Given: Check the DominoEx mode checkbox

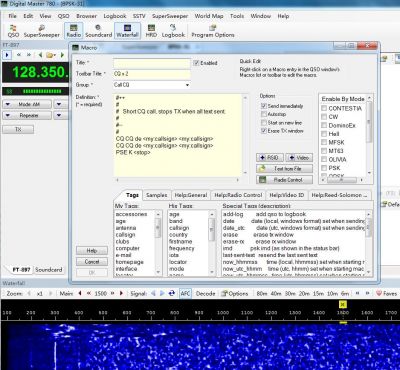Looking at the screenshot, I should [324, 125].
